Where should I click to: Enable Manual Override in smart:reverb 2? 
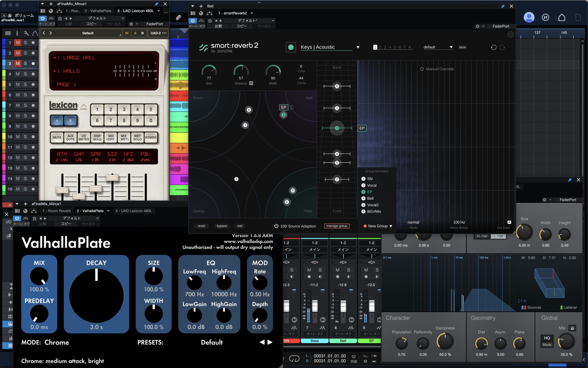click(422, 69)
